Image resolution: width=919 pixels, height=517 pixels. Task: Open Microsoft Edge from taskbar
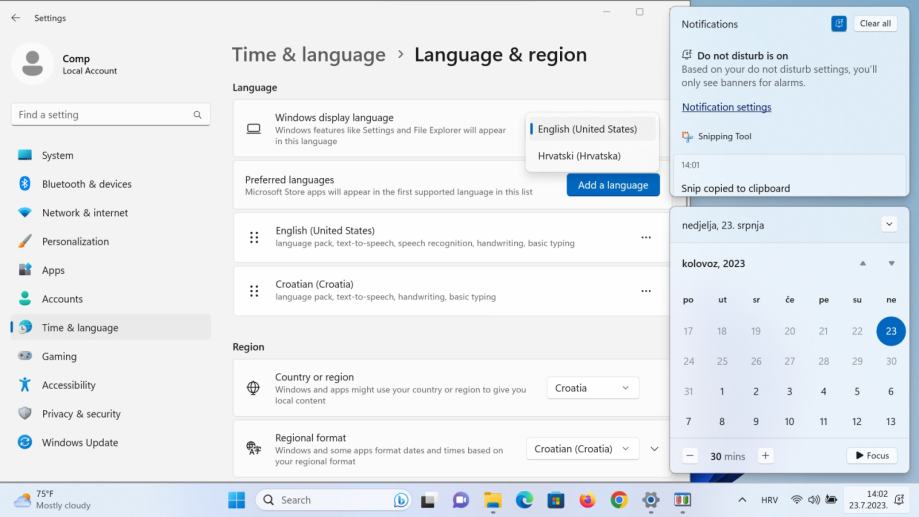click(524, 500)
